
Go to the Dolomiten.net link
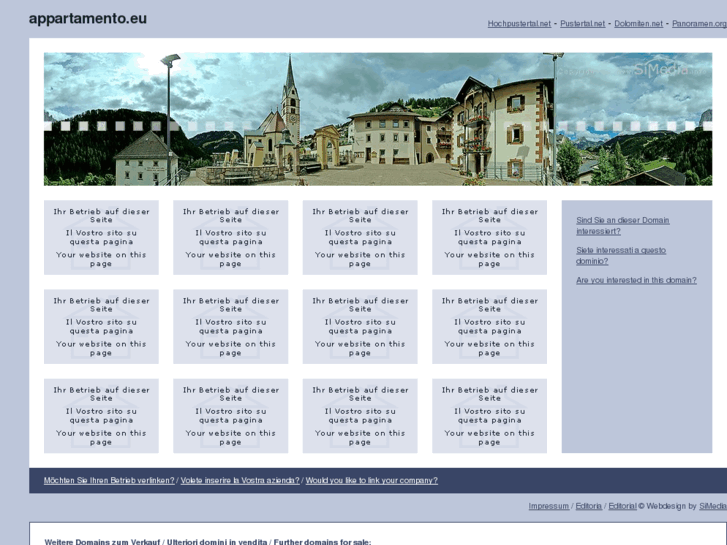[638, 24]
